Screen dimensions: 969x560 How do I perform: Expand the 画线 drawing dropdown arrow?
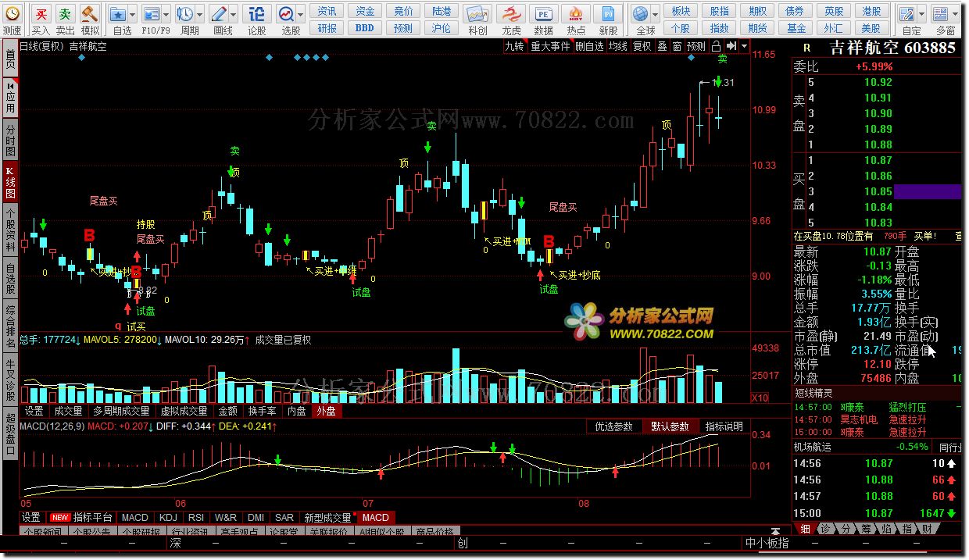[x=234, y=14]
